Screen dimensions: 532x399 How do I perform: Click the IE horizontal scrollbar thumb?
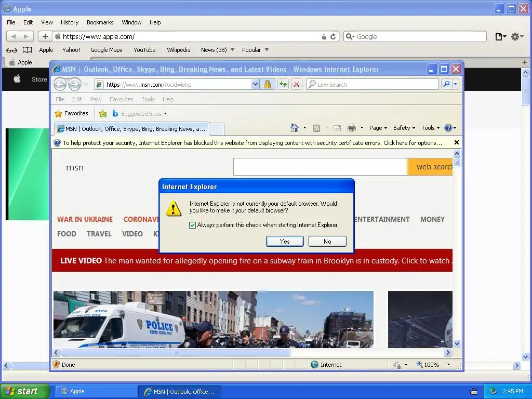(x=176, y=353)
